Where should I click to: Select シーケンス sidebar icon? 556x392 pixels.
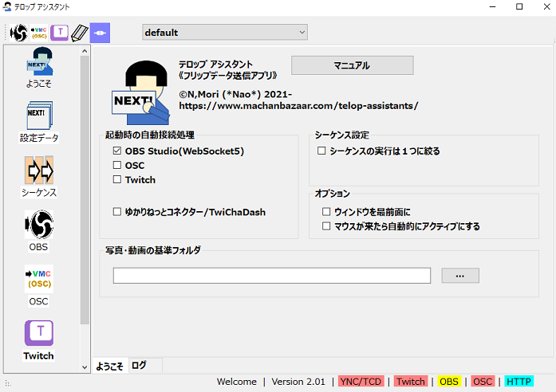(x=39, y=177)
